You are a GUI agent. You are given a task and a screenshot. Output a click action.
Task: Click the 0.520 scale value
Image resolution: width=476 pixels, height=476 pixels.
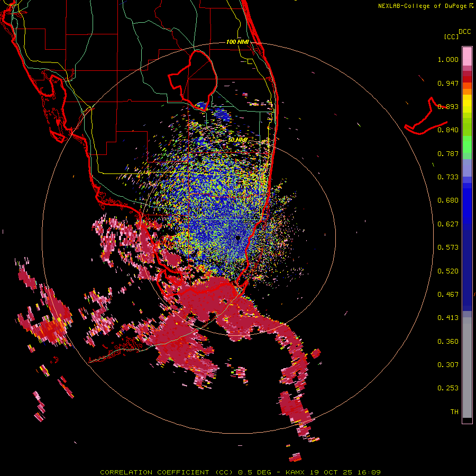pyautogui.click(x=448, y=271)
